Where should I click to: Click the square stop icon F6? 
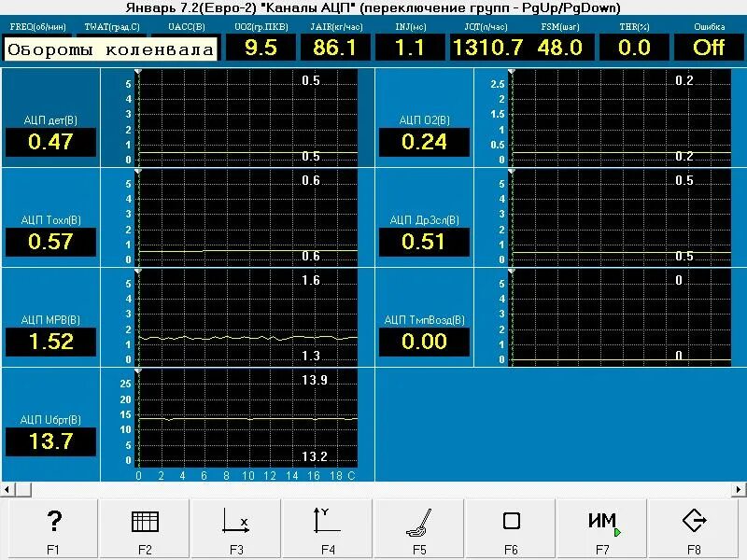pos(511,521)
